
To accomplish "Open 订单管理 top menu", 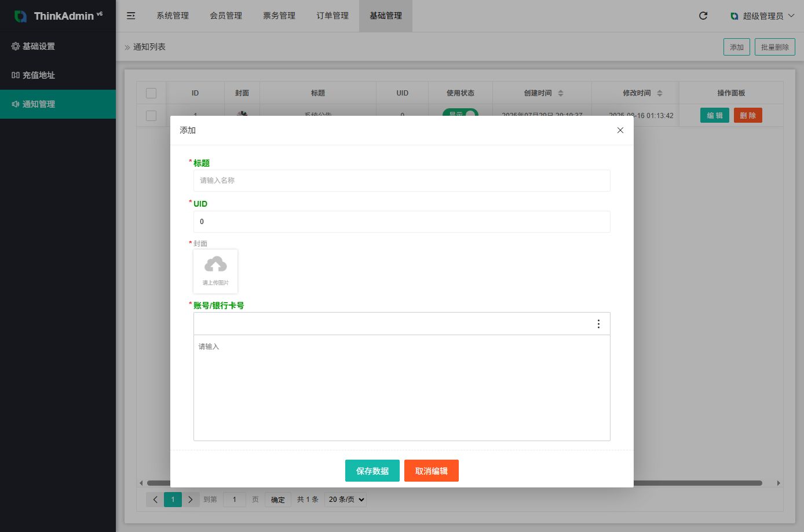I will click(332, 16).
